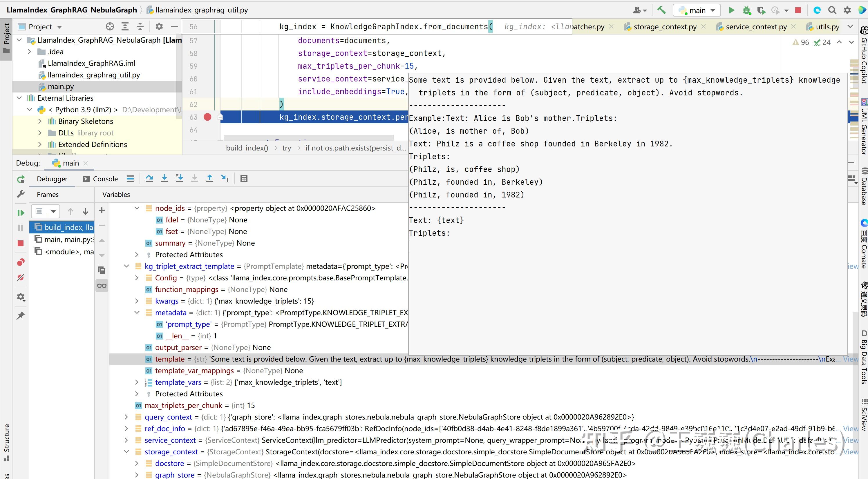Open the Evaluate Expression calculator icon

pos(244,179)
